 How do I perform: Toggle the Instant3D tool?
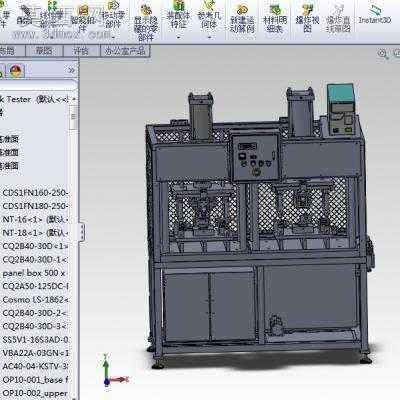coord(375,15)
